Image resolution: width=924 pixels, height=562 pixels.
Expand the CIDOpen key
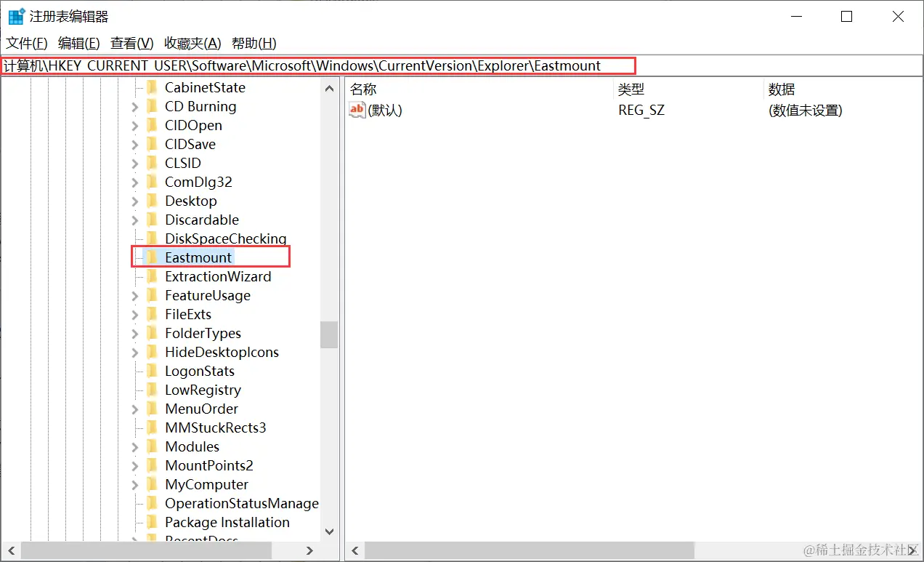point(135,126)
